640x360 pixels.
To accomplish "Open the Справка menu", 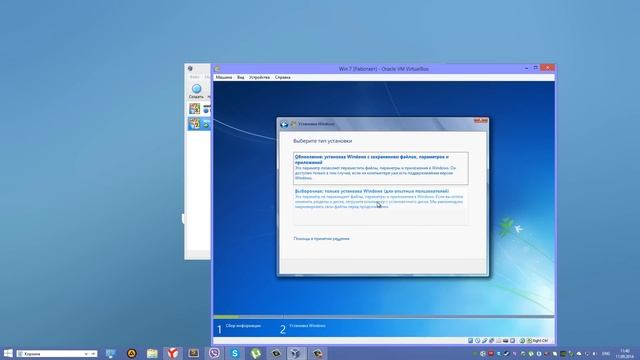I will (x=282, y=77).
